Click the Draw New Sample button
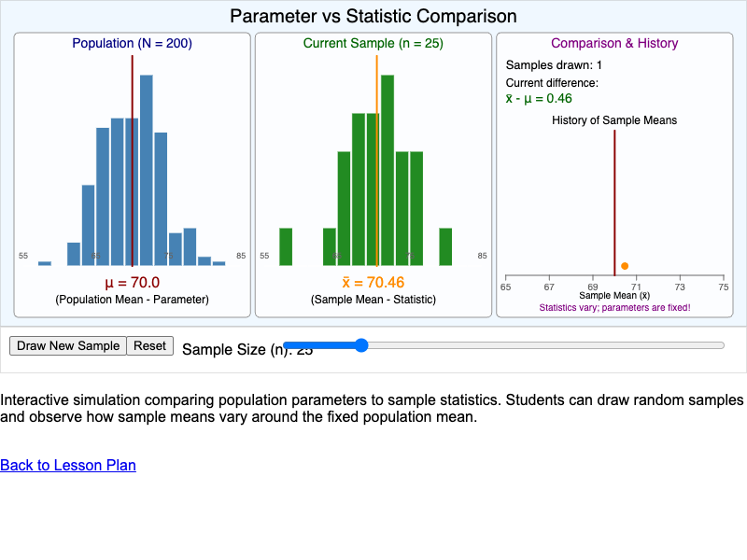The image size is (747, 560). pos(67,345)
